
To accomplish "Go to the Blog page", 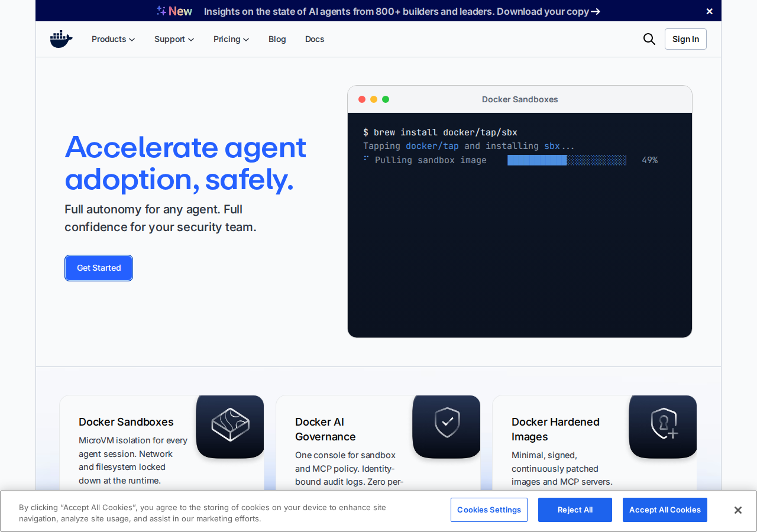I will tap(277, 39).
